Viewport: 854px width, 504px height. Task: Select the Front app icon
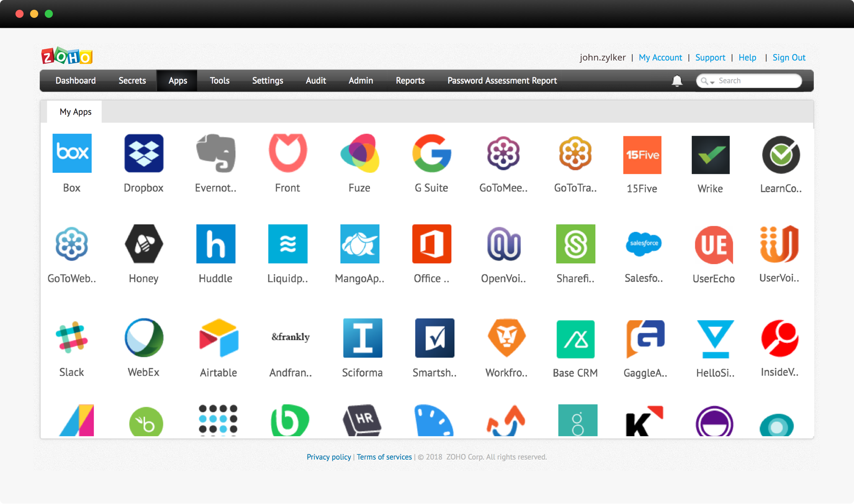pyautogui.click(x=288, y=153)
